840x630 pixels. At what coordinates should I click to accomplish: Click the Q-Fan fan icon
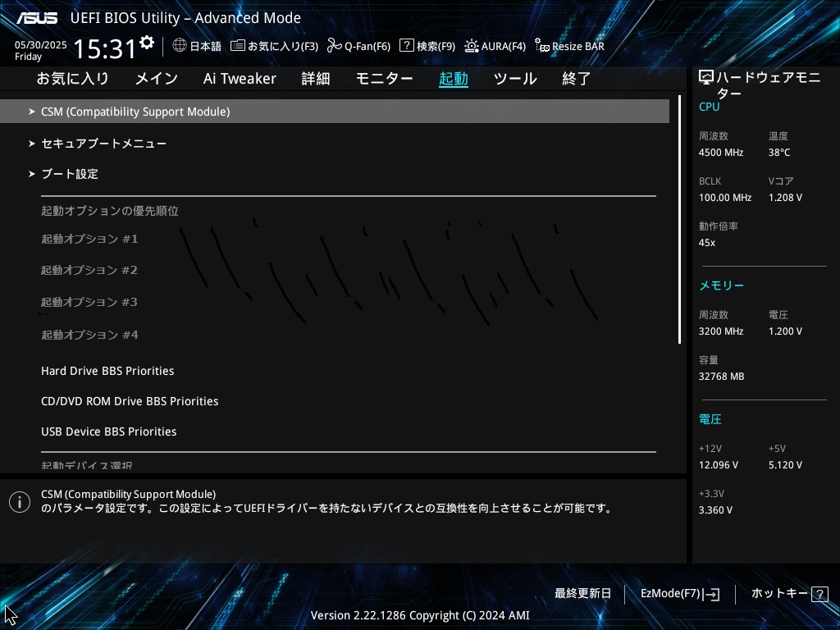pyautogui.click(x=335, y=46)
